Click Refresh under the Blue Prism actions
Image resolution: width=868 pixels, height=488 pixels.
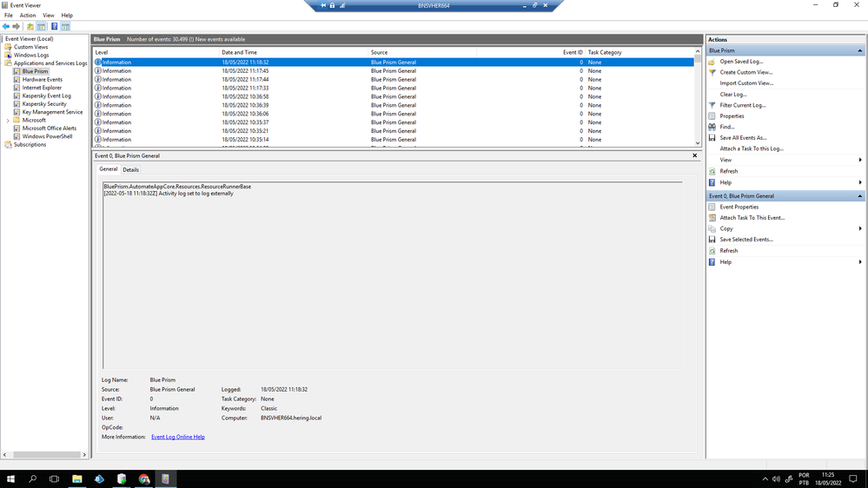pyautogui.click(x=728, y=172)
